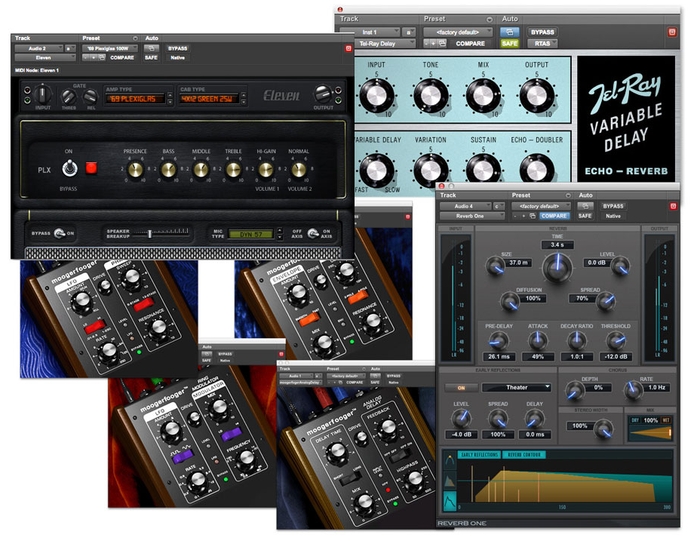
Task: Click the next preset plus icon in Tel-Ray window
Action: pyautogui.click(x=433, y=44)
